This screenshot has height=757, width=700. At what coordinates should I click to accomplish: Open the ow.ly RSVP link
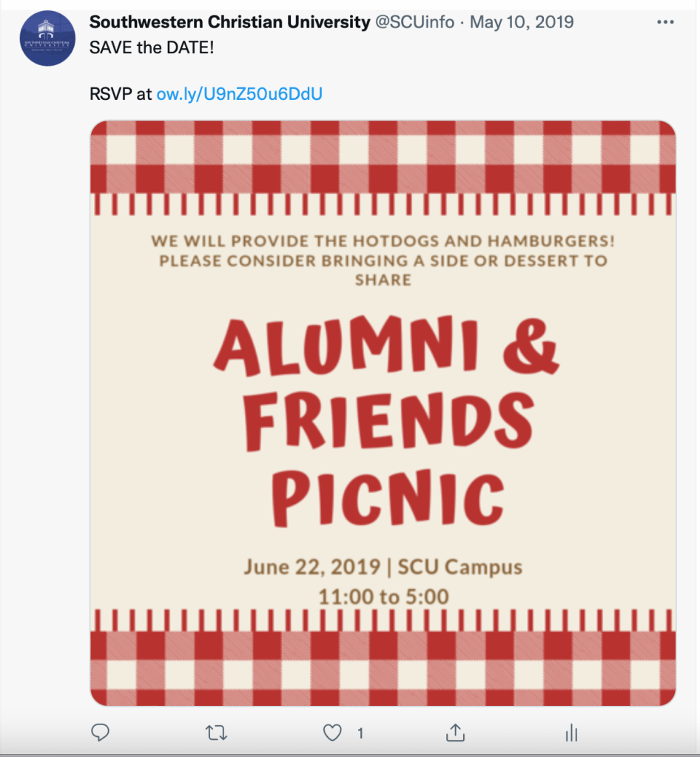[239, 94]
